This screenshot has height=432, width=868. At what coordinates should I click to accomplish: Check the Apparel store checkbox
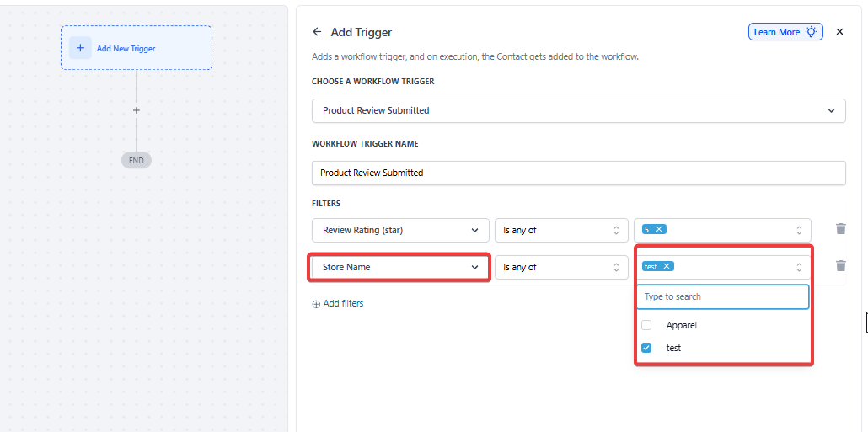(x=646, y=325)
